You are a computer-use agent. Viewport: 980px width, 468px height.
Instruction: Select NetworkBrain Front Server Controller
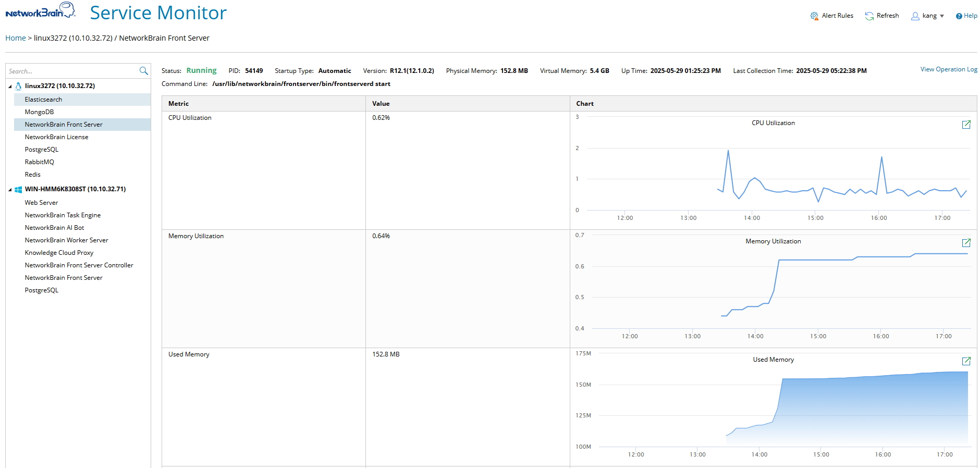(x=82, y=265)
